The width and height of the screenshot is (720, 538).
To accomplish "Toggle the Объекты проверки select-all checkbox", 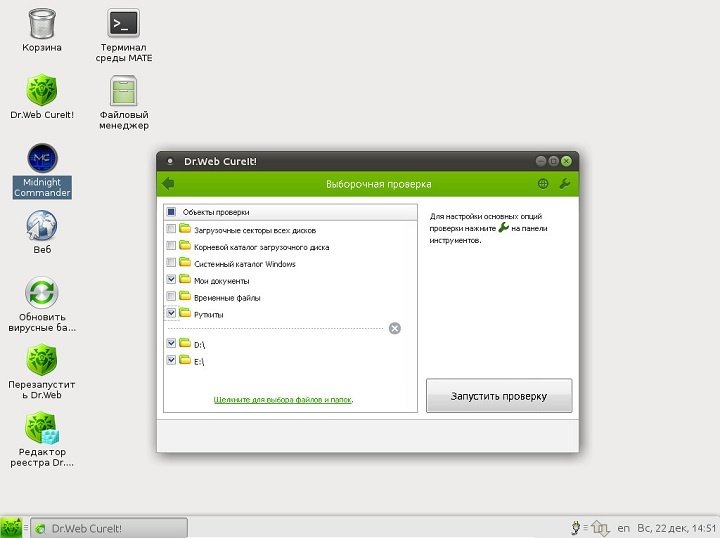I will pyautogui.click(x=171, y=212).
